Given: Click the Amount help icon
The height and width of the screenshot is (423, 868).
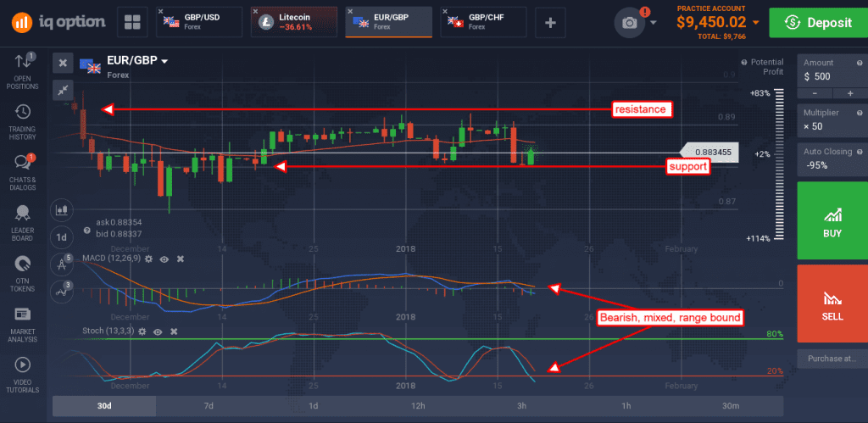Looking at the screenshot, I should [860, 63].
